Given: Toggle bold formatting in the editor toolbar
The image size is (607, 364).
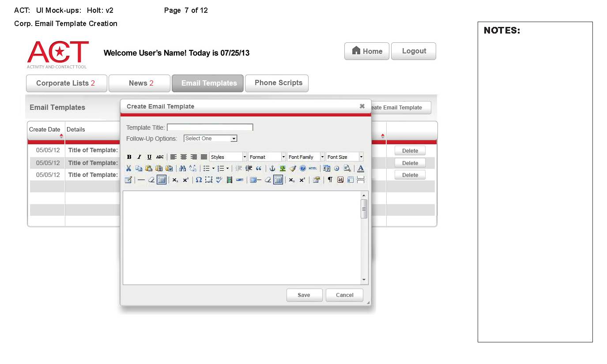Looking at the screenshot, I should [x=129, y=157].
